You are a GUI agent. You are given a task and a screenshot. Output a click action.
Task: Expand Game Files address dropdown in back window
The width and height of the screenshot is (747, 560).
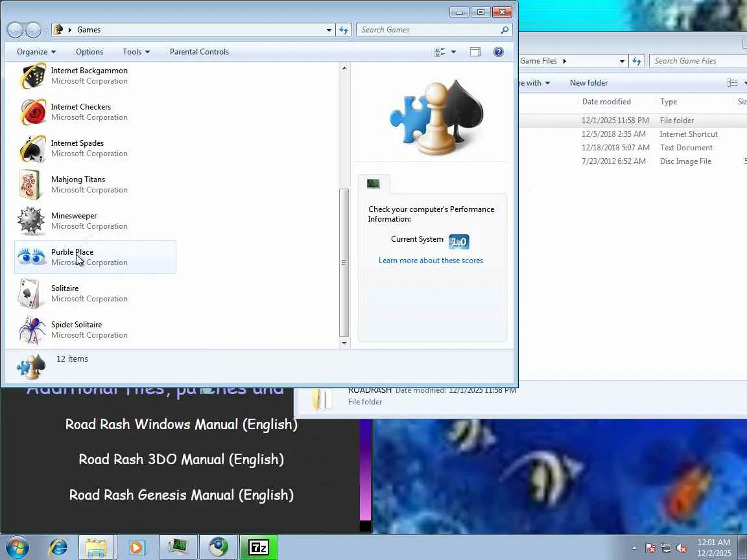click(622, 61)
